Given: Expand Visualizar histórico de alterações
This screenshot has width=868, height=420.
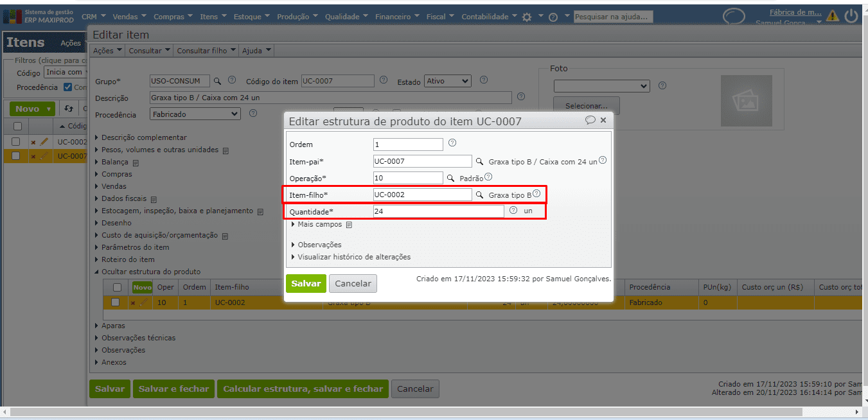Looking at the screenshot, I should click(x=351, y=257).
